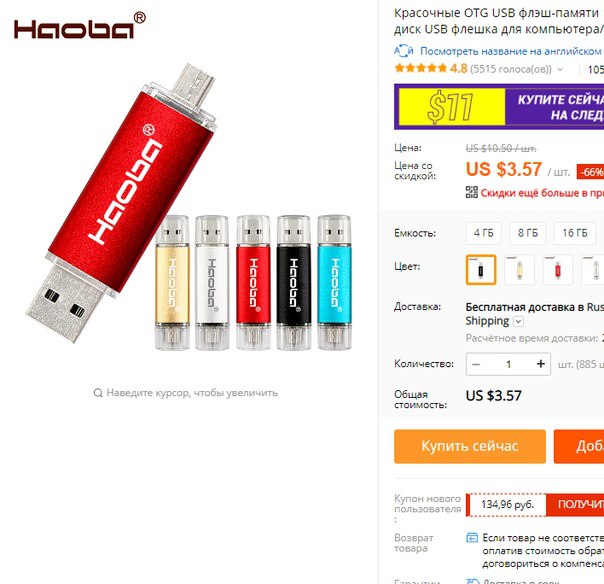Viewport: 604px width, 584px height.
Task: Click the return policy icon
Action: click(x=472, y=537)
